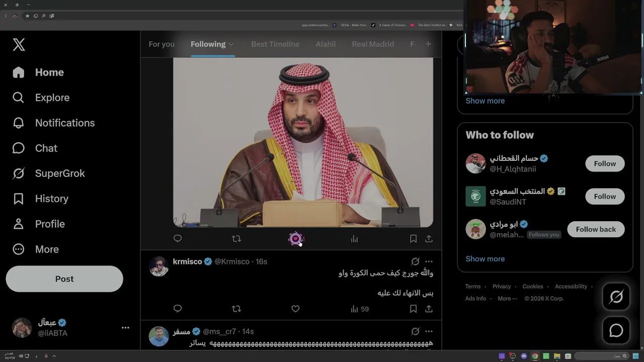This screenshot has height=362, width=644.
Task: Open more options on @ms_cr7's post
Action: [429, 331]
